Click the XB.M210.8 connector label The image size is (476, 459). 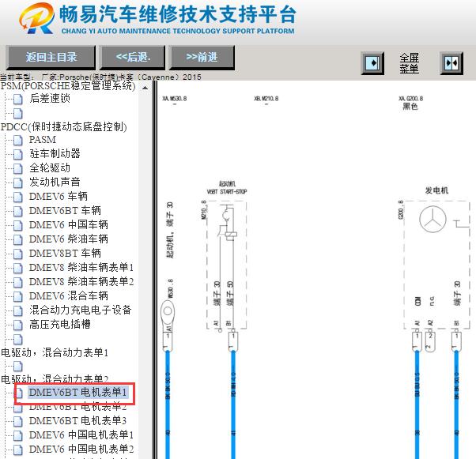(266, 99)
